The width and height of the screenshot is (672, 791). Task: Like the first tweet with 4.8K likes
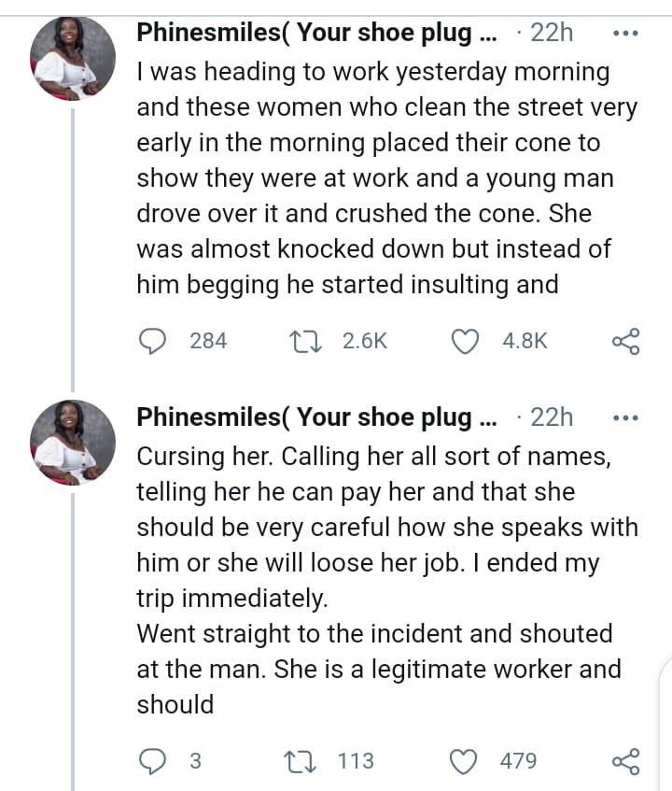[x=464, y=342]
